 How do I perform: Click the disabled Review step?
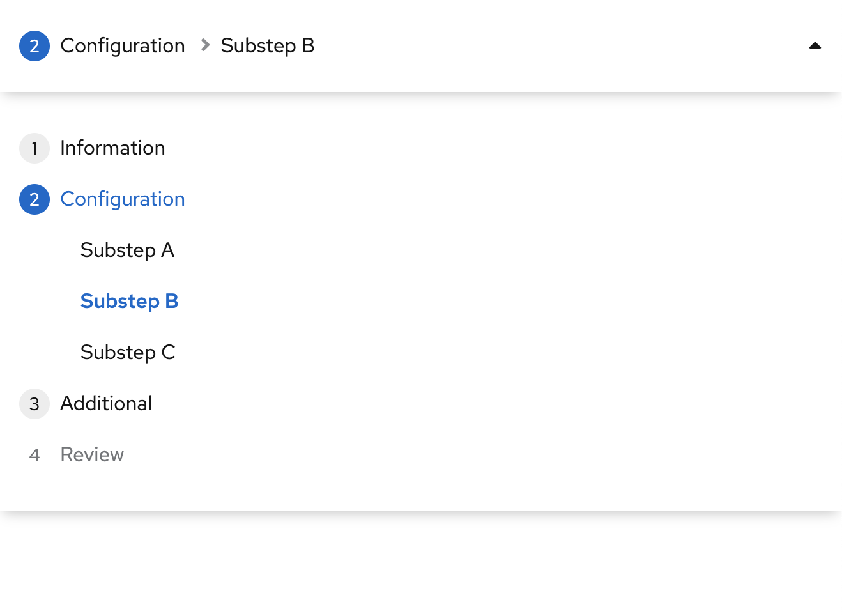(x=92, y=454)
